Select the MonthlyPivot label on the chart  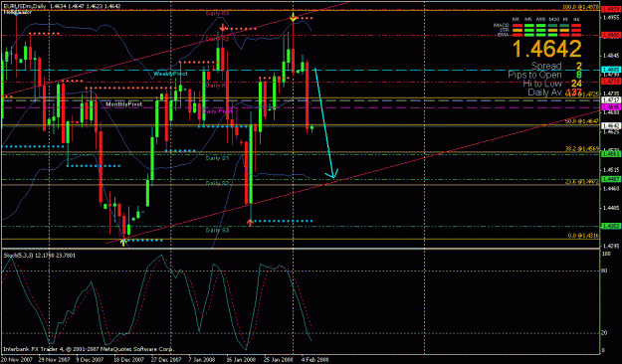(123, 104)
